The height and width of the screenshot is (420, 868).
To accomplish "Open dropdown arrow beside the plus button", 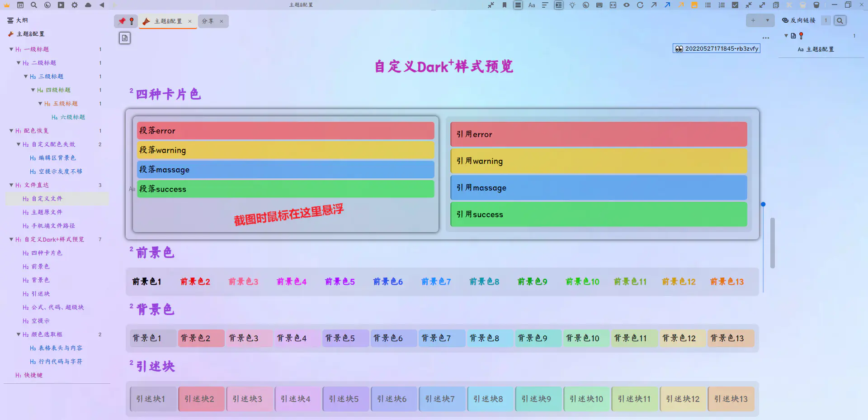I will click(x=767, y=20).
